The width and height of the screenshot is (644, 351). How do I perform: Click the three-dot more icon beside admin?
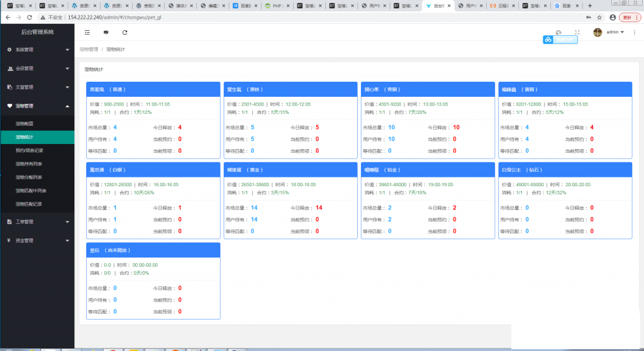tap(635, 32)
